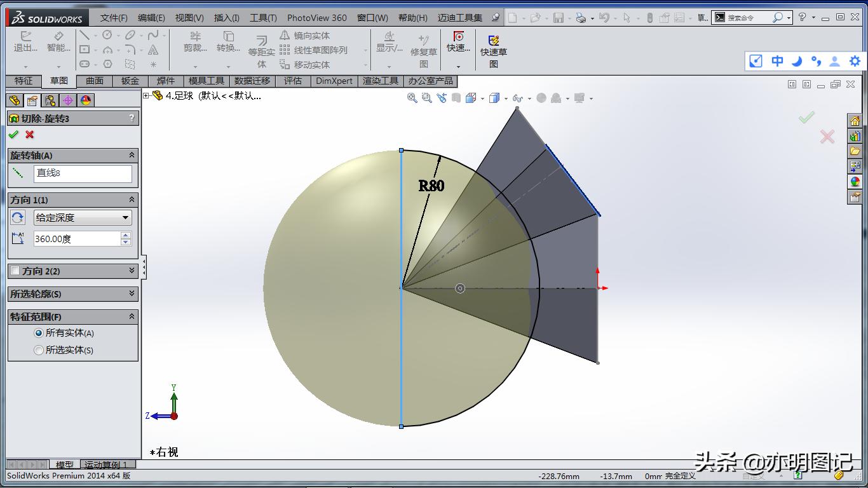This screenshot has width=868, height=488.
Task: Cancel the feature with the red X
Action: click(29, 135)
